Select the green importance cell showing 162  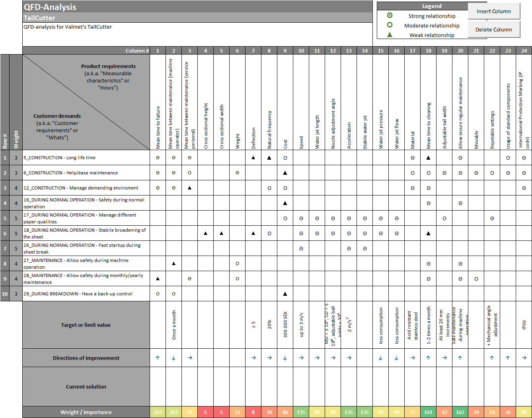[x=460, y=412]
